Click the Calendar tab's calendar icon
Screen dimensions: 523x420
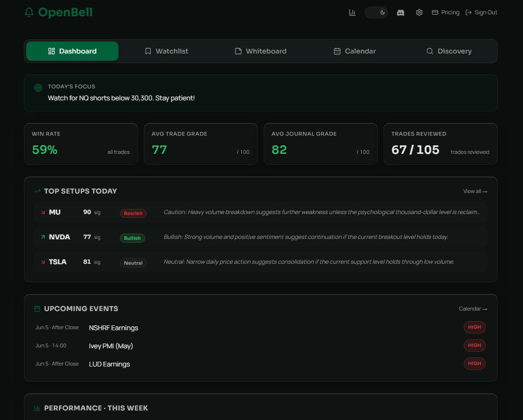337,51
